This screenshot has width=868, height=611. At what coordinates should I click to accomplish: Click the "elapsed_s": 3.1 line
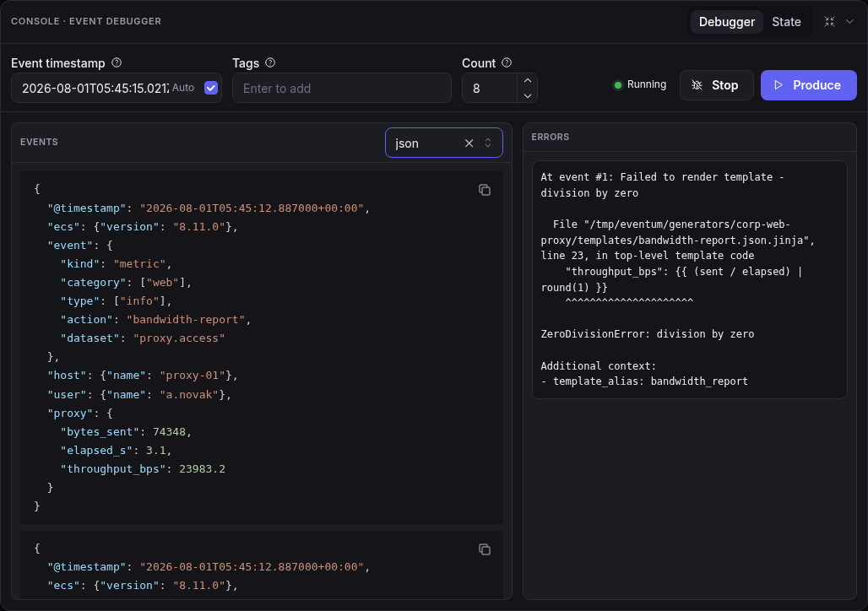[x=116, y=451]
